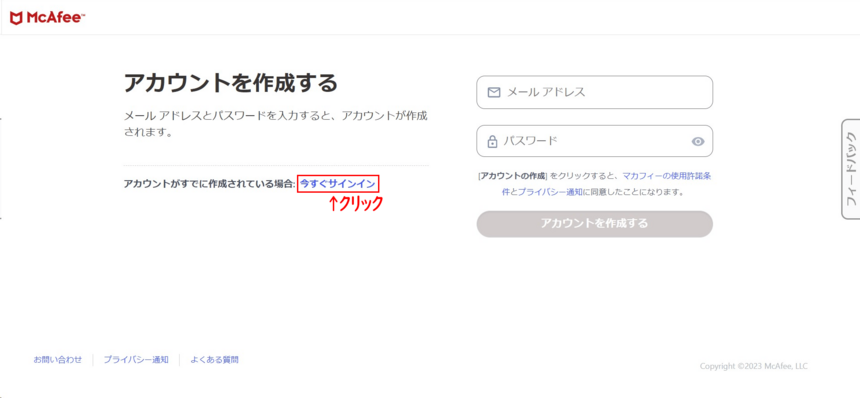Open the footer プライバシー通知 link
This screenshot has height=398, width=860.
(136, 360)
